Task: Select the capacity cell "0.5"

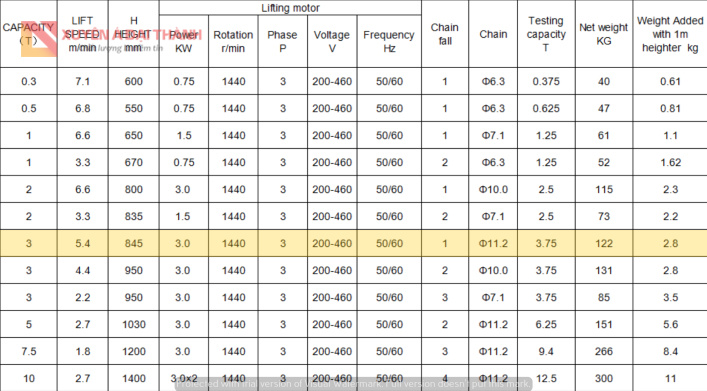Action: point(28,108)
